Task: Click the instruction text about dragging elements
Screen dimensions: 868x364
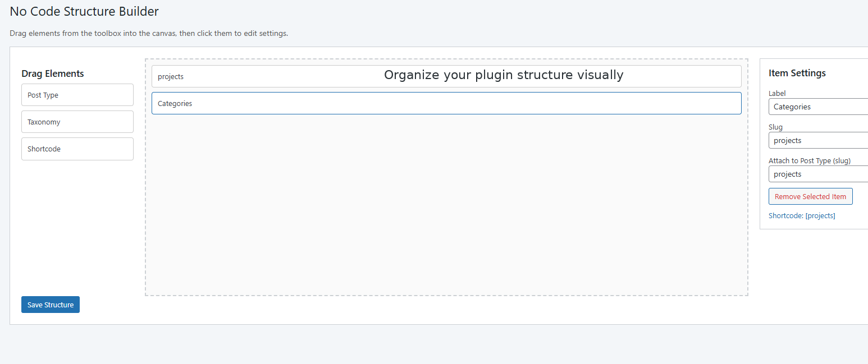Action: click(x=148, y=33)
